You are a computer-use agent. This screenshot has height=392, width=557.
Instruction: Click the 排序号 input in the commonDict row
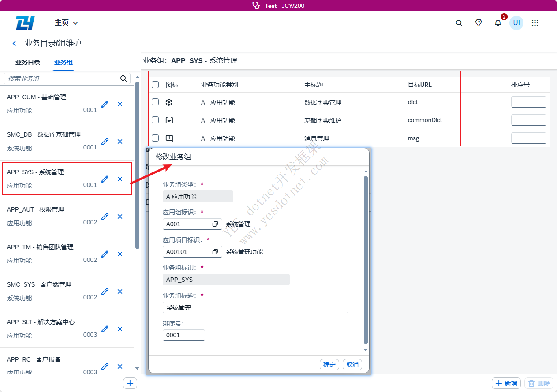[529, 120]
